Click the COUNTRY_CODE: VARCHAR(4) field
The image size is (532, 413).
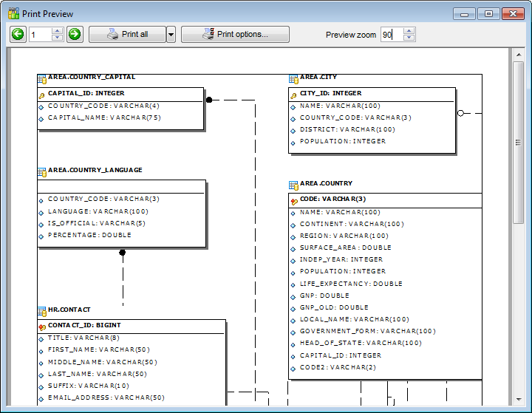[x=103, y=106]
